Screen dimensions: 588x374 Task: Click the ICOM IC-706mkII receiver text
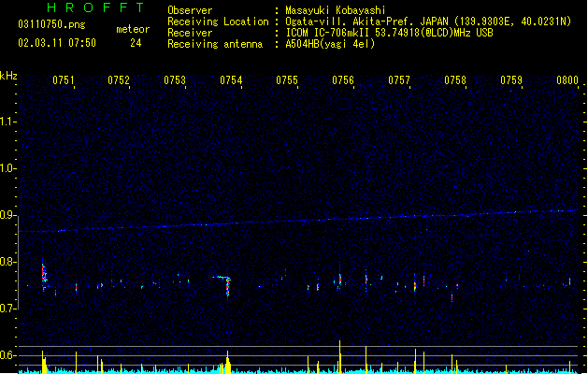click(x=389, y=33)
